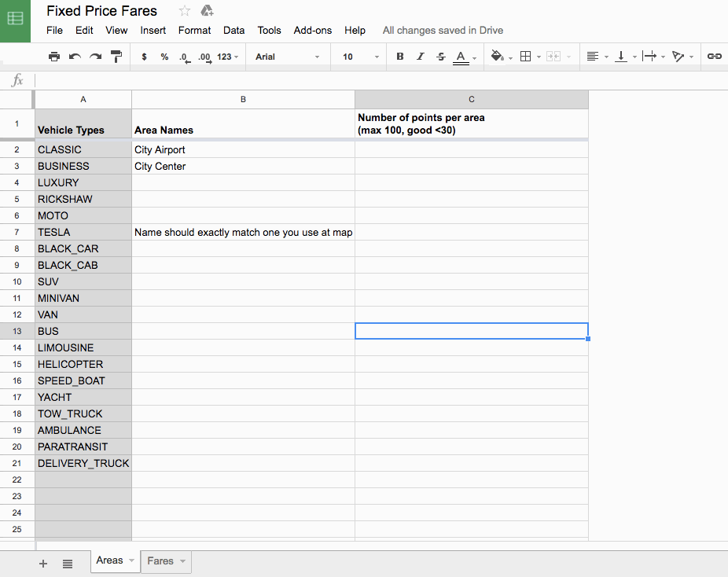Click the merge cells icon

pyautogui.click(x=553, y=57)
